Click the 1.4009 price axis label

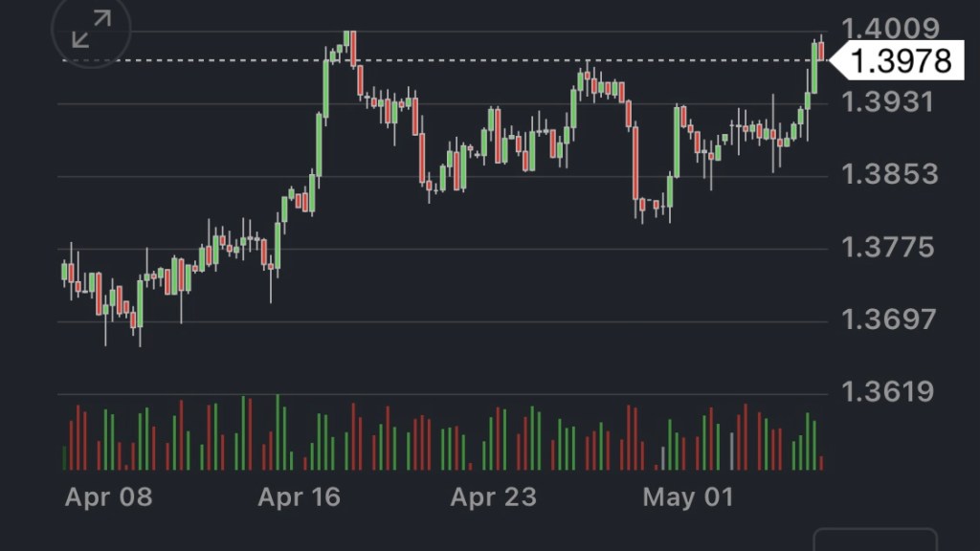pos(887,29)
